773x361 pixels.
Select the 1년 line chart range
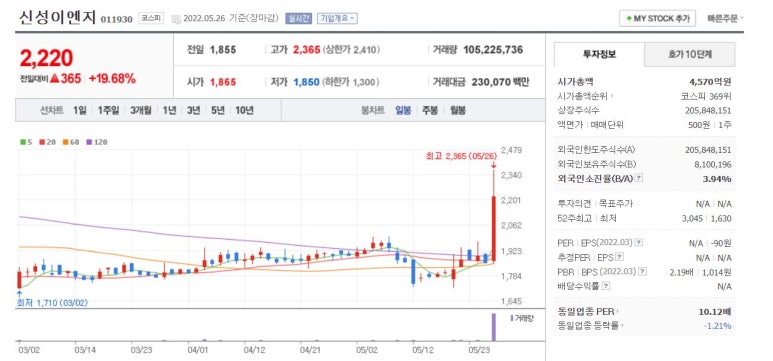coord(169,110)
